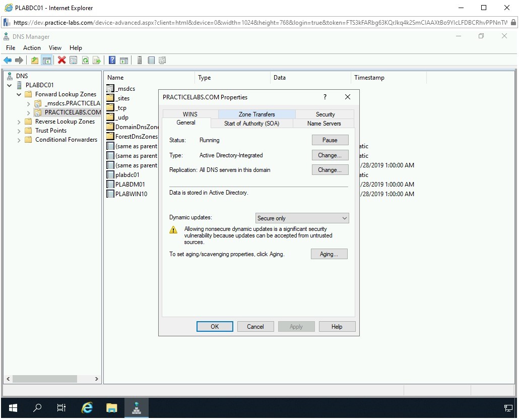Open the Start of Authority (SOA) tab

(x=251, y=124)
